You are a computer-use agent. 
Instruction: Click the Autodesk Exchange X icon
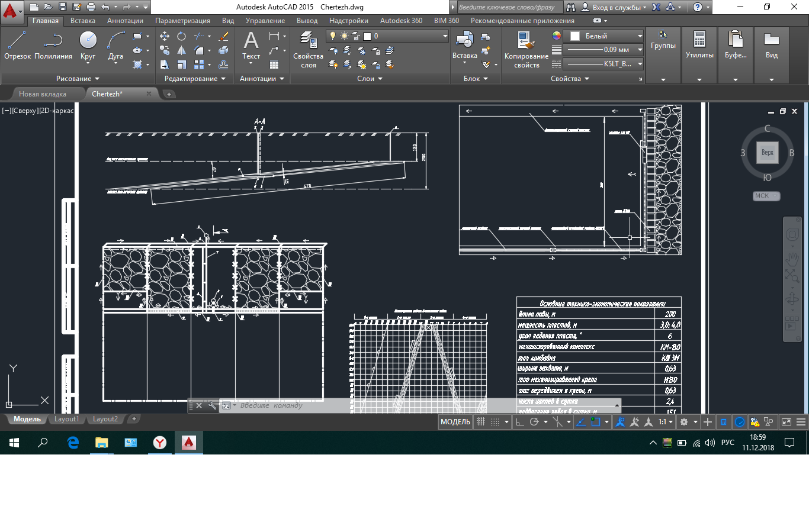click(656, 7)
